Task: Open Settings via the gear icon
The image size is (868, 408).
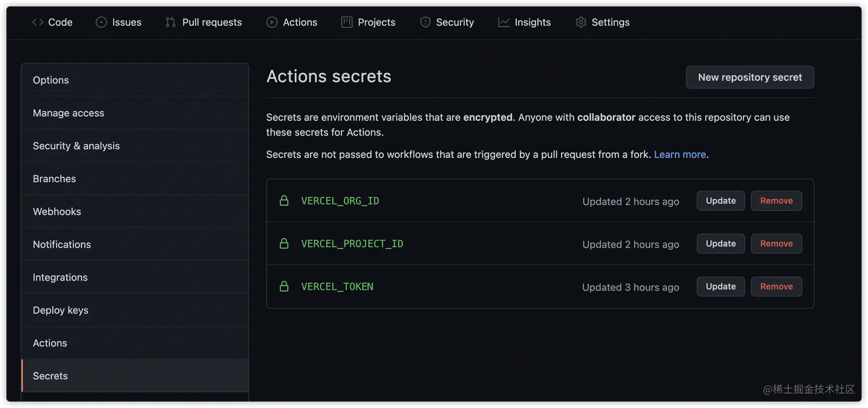Action: (x=580, y=22)
